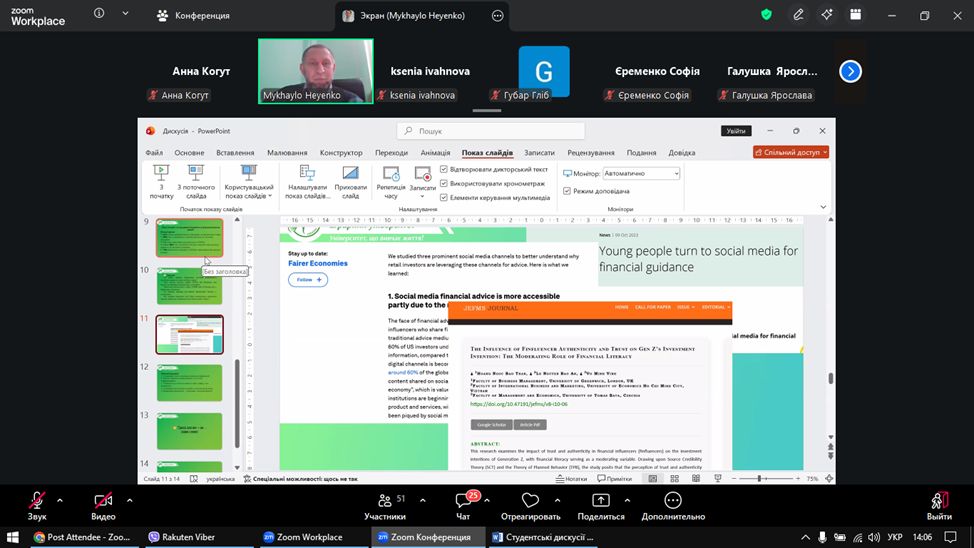This screenshot has width=974, height=548.
Task: Open the Монітор Автоматично dropdown
Action: [633, 173]
